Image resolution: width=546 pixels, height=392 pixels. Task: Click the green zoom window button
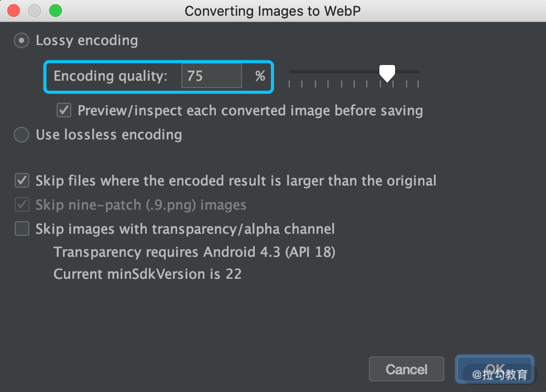tap(56, 10)
